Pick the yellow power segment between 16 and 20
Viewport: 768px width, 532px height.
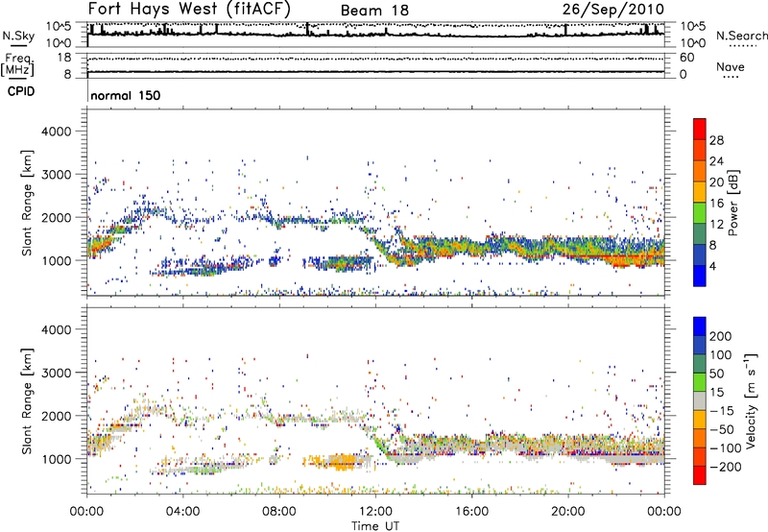(x=700, y=192)
